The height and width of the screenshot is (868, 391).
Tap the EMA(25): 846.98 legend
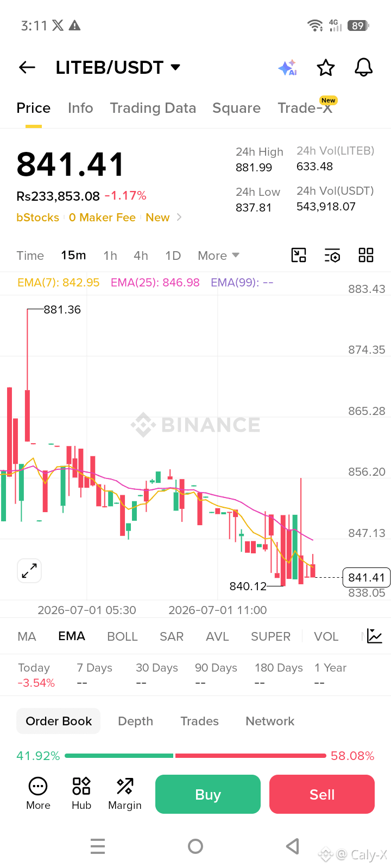pos(155,282)
